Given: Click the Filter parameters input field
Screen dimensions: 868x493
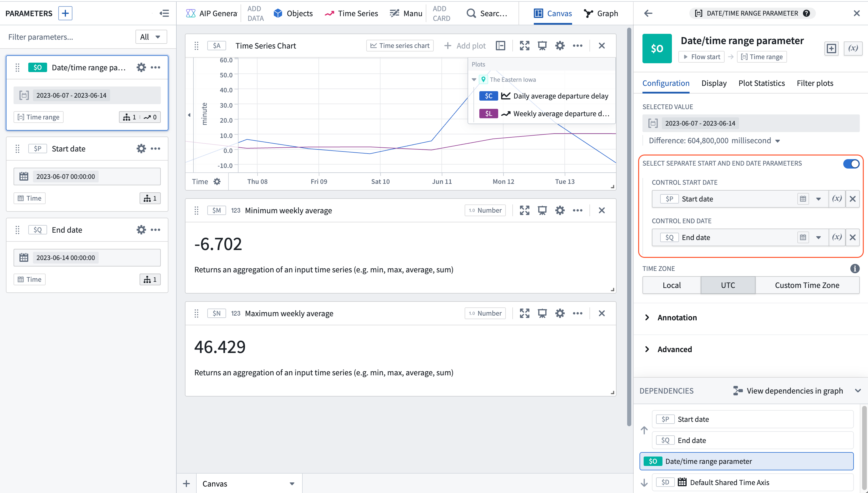Looking at the screenshot, I should tap(68, 37).
